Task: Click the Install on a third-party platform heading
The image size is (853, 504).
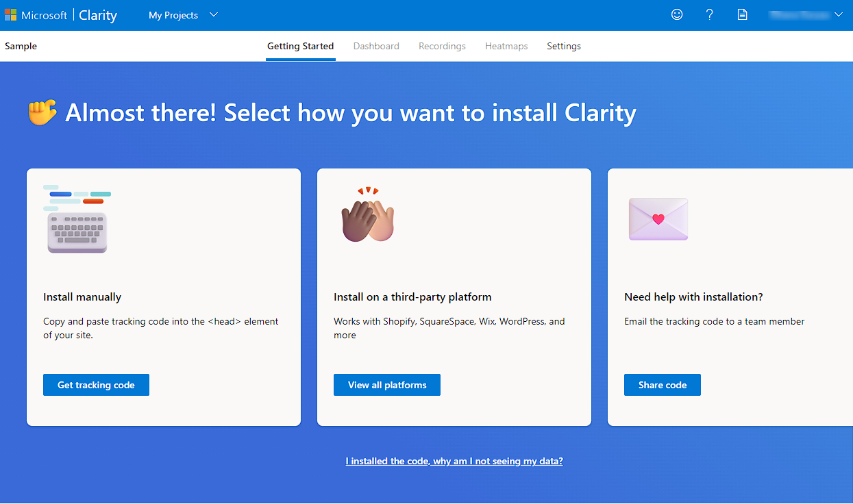Action: pyautogui.click(x=412, y=297)
